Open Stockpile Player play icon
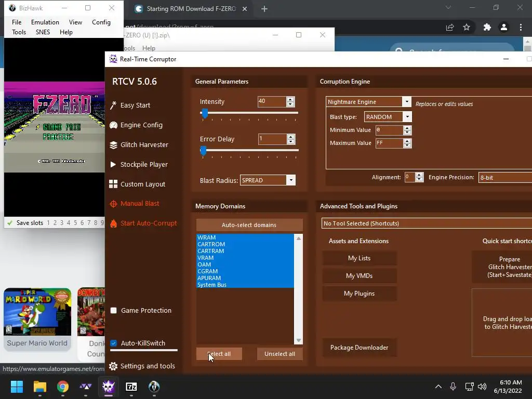 pos(113,165)
